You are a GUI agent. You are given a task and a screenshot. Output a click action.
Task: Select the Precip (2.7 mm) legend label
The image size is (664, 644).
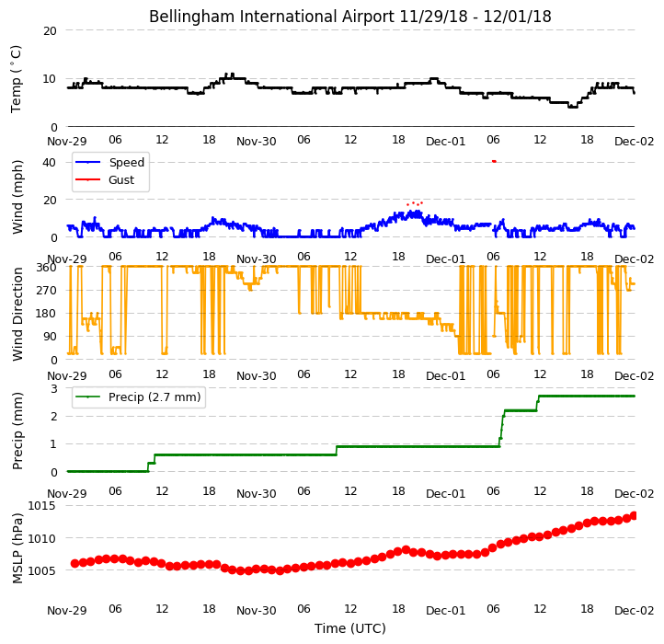pyautogui.click(x=155, y=397)
